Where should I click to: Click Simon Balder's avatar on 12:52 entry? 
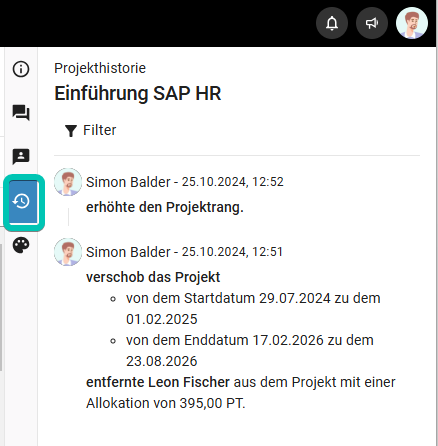[68, 182]
